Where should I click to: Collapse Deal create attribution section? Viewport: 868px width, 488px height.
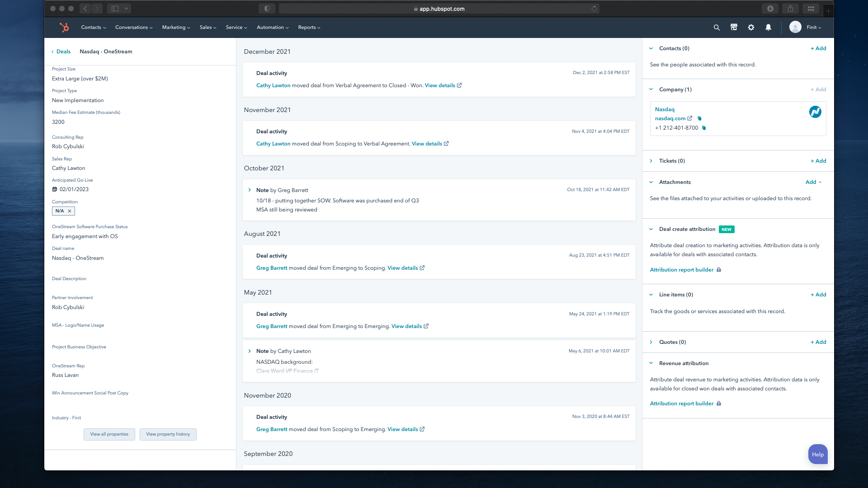[651, 229]
